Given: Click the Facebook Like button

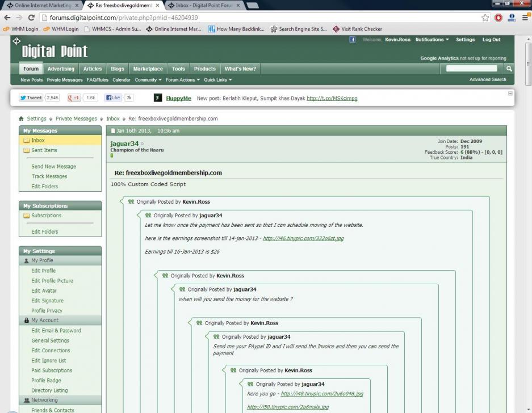Looking at the screenshot, I should click(x=113, y=98).
